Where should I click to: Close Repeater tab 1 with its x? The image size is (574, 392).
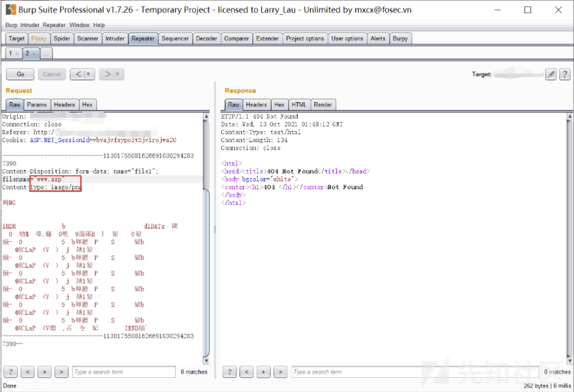[17, 54]
